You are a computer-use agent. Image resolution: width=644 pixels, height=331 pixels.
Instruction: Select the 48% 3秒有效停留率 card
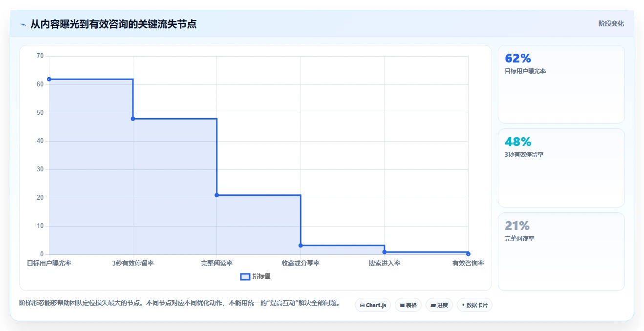[561, 168]
